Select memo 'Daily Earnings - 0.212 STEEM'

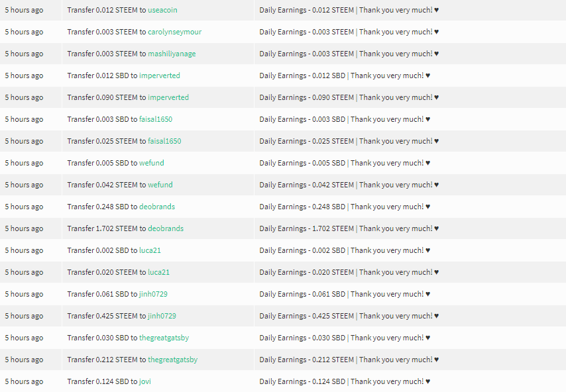(306, 360)
